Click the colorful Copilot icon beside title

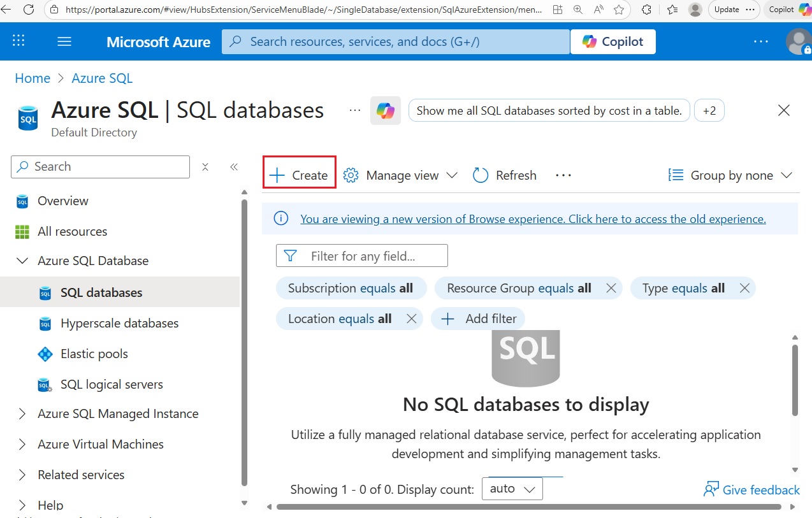tap(385, 111)
